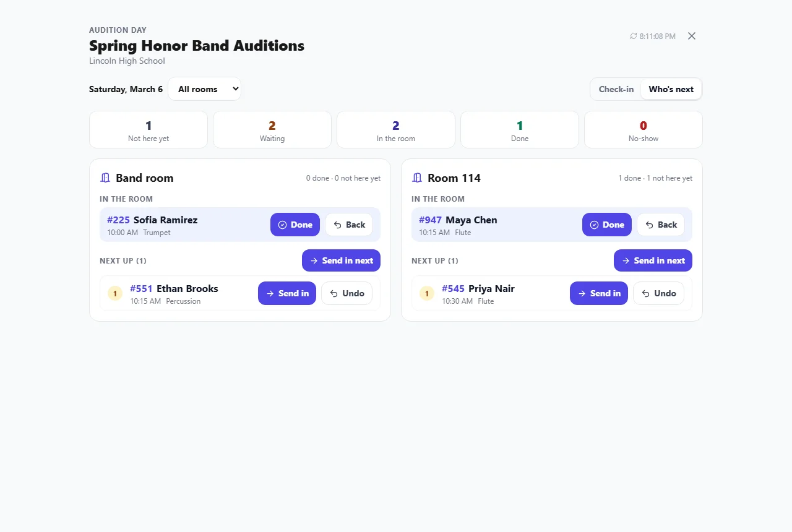Undo check-in for Priya Nair
The width and height of the screenshot is (792, 532).
(x=658, y=293)
